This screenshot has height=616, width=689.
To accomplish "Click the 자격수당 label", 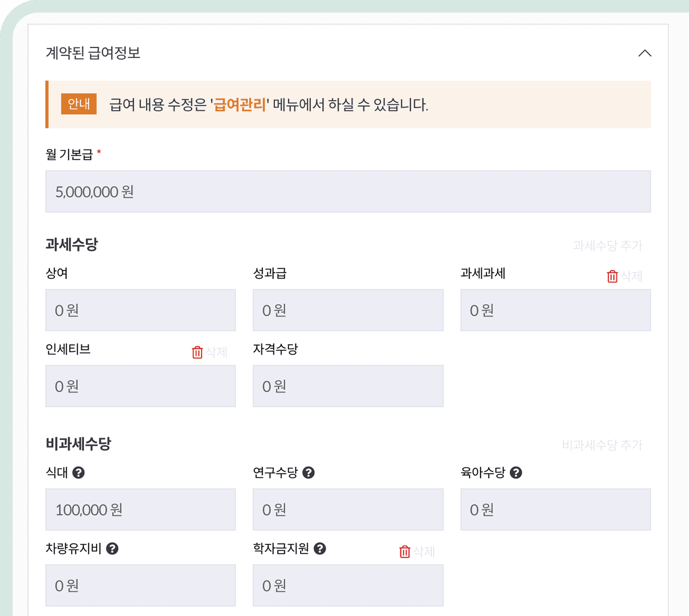I will coord(276,349).
